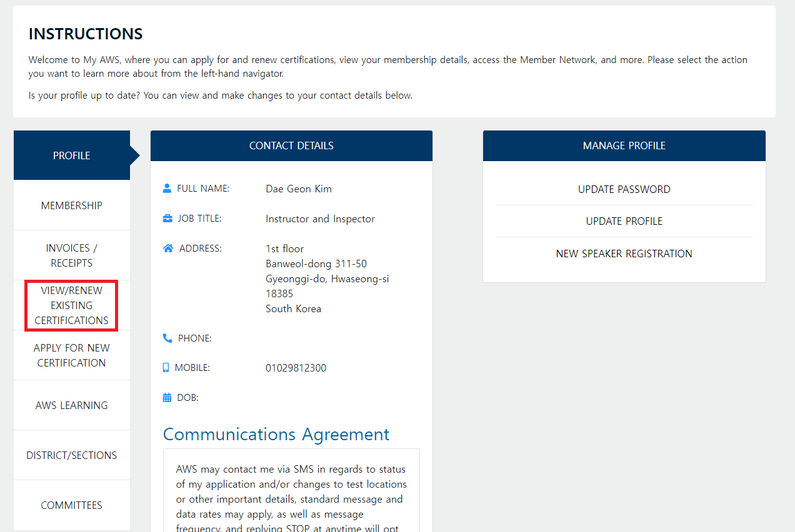Go to AWS Learning
The image size is (795, 532).
[72, 405]
